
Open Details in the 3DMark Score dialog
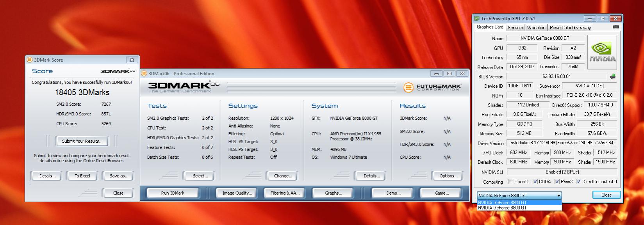47,176
